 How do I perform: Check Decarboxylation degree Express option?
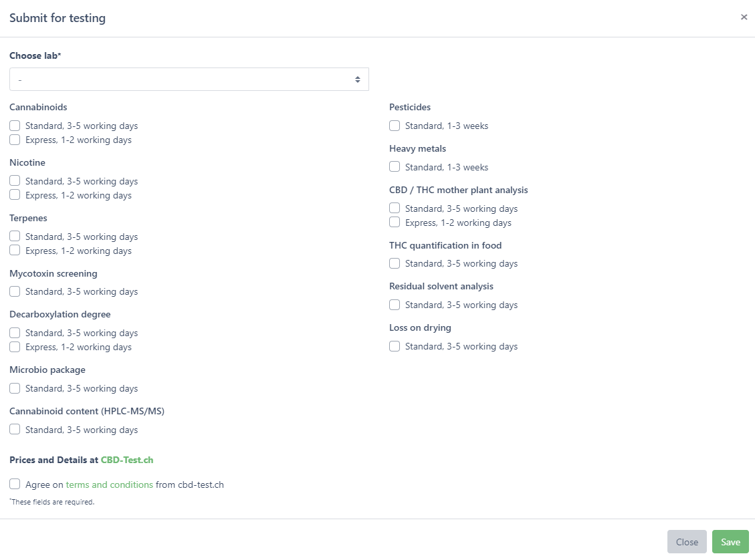[x=15, y=347]
